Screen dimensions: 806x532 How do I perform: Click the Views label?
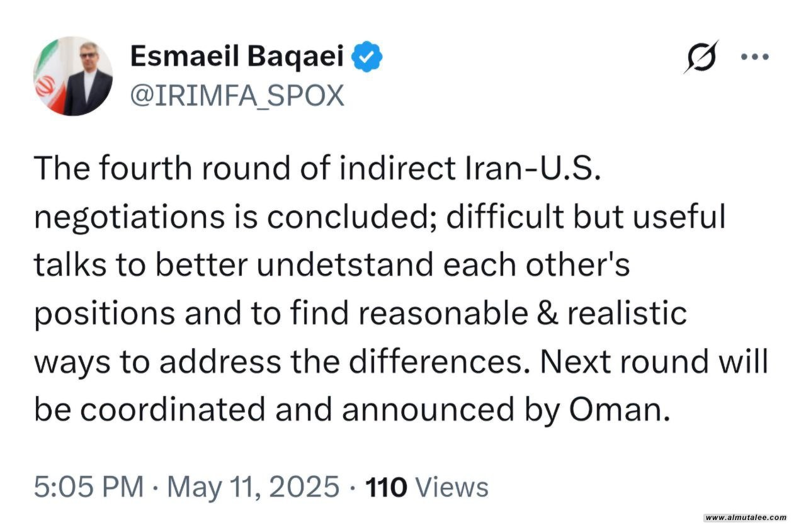[x=453, y=487]
